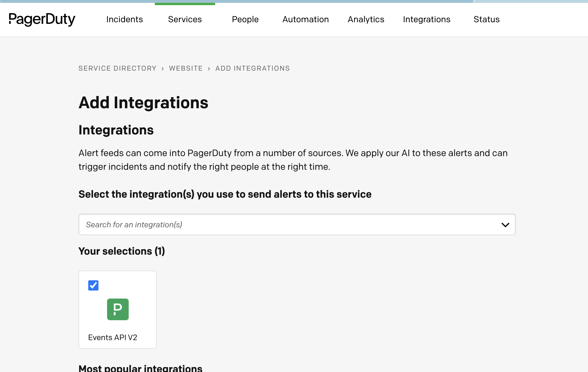Click the Add Integrations page heading

point(143,103)
